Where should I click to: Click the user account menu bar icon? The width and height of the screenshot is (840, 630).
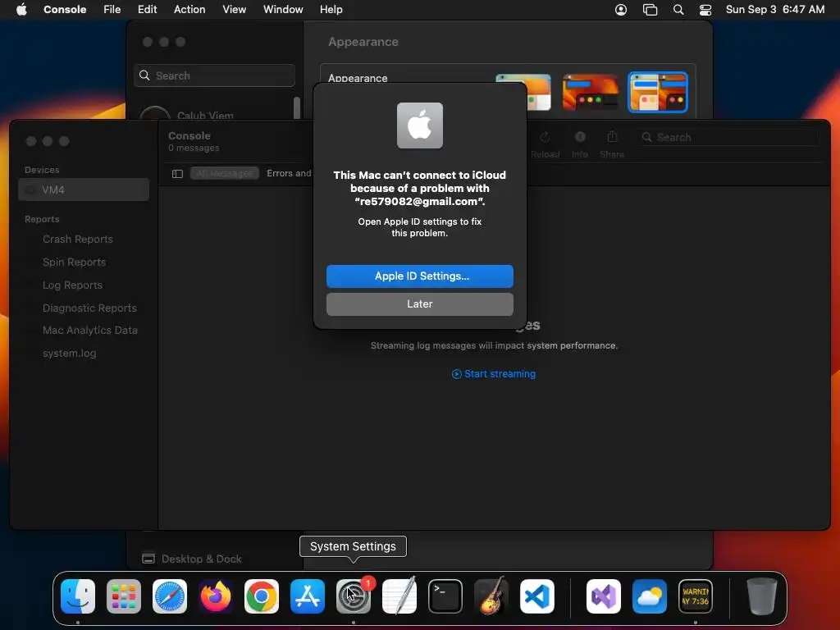coord(621,10)
